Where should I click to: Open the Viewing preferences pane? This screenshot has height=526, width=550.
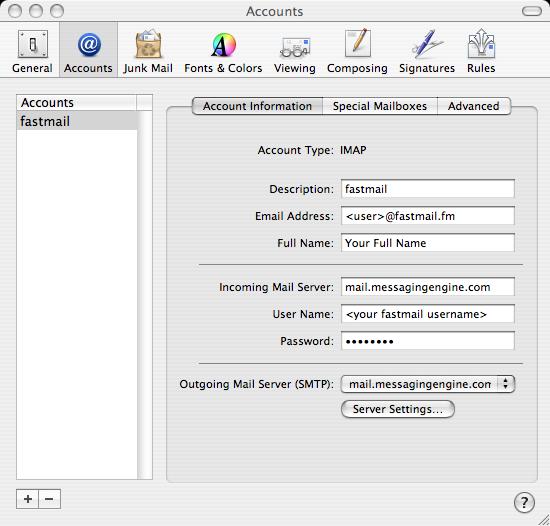pos(295,51)
